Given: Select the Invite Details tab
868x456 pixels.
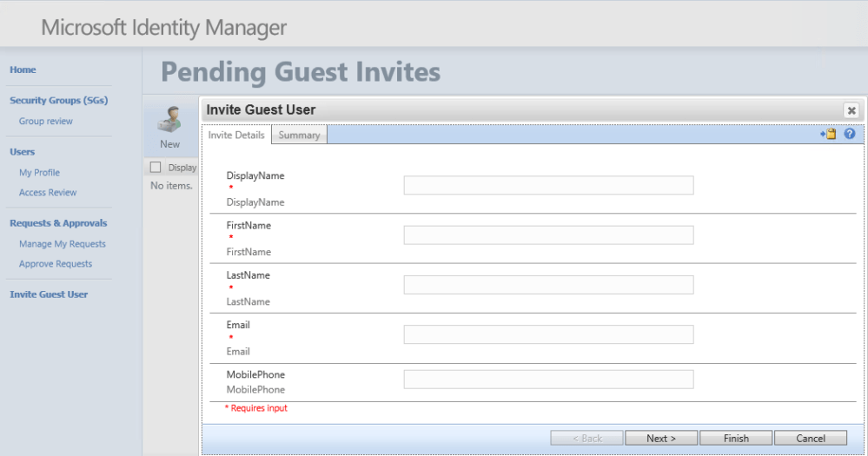Looking at the screenshot, I should 236,135.
